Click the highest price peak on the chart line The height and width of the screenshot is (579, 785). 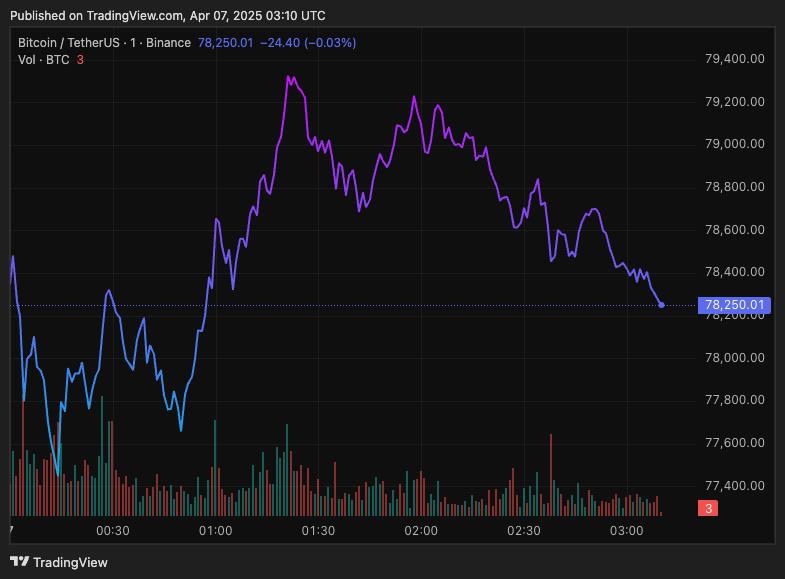click(x=288, y=76)
